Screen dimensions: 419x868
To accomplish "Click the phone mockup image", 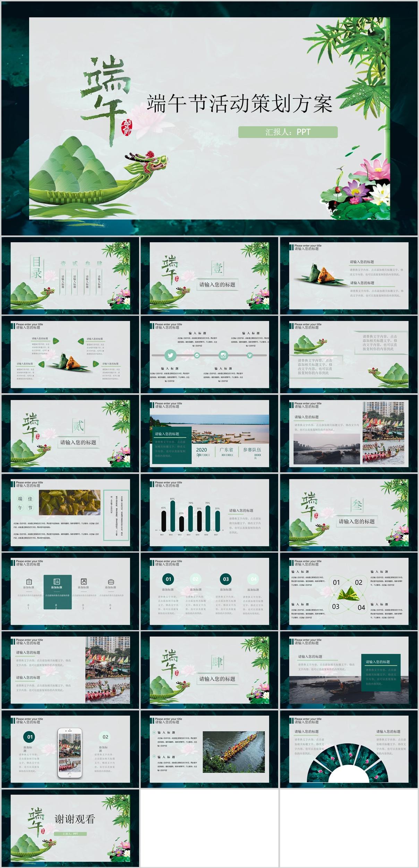I will [x=70, y=753].
